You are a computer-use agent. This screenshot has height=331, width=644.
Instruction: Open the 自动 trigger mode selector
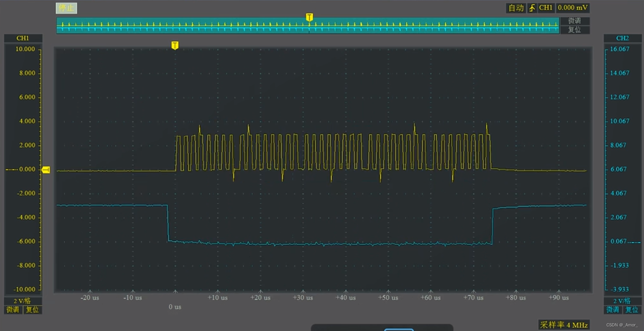tap(516, 8)
